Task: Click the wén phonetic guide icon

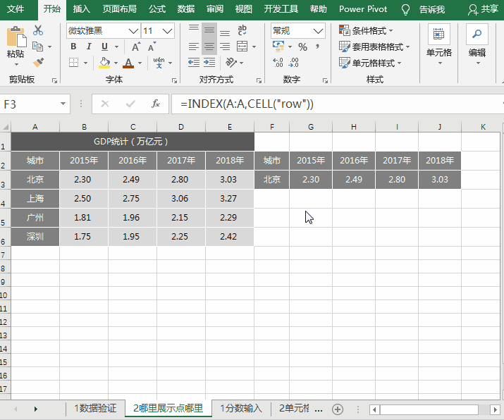Action: click(x=159, y=63)
